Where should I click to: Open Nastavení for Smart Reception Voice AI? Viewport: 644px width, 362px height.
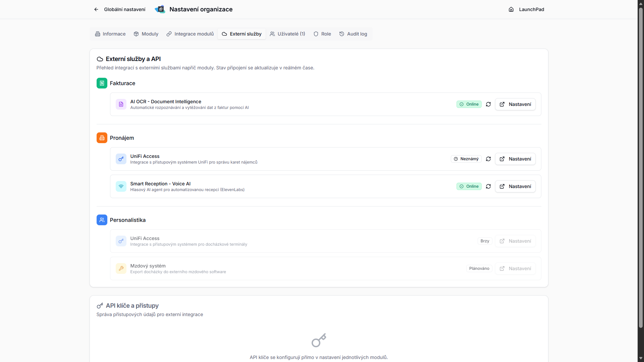coord(515,186)
